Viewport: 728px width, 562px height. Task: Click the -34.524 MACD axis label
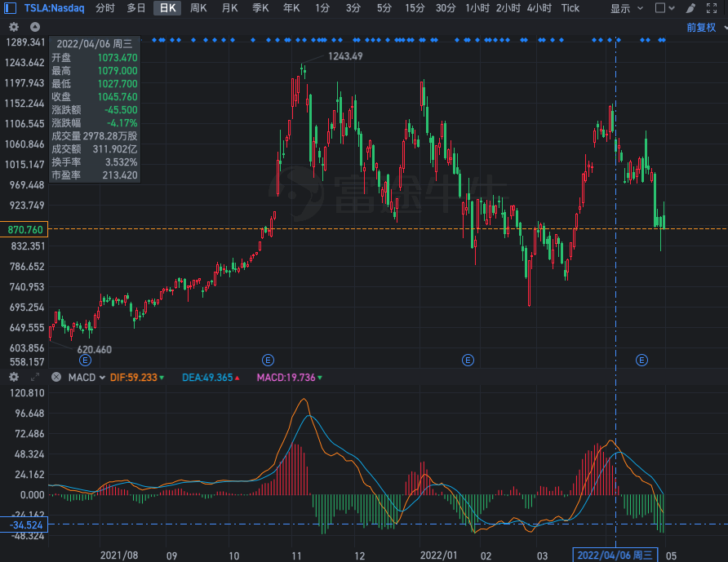pos(24,524)
